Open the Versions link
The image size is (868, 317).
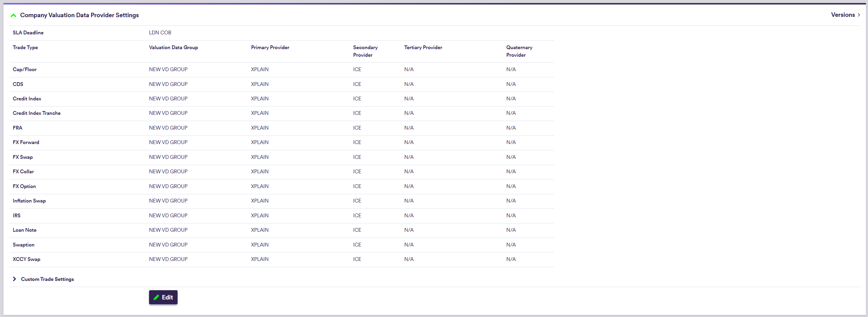[843, 15]
